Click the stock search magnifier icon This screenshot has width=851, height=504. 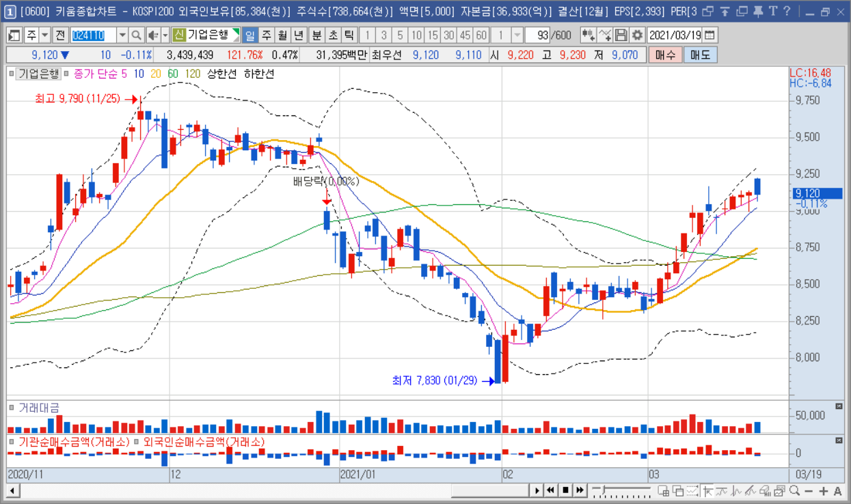137,35
